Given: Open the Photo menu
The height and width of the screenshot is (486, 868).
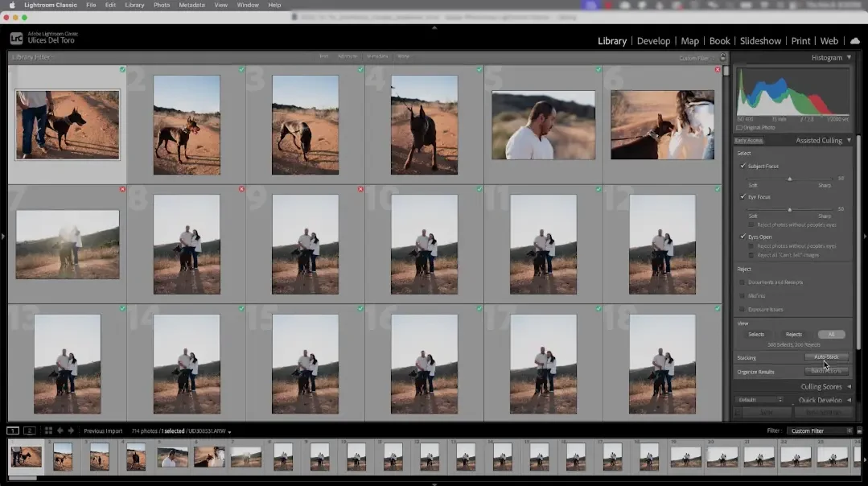Looking at the screenshot, I should [162, 5].
